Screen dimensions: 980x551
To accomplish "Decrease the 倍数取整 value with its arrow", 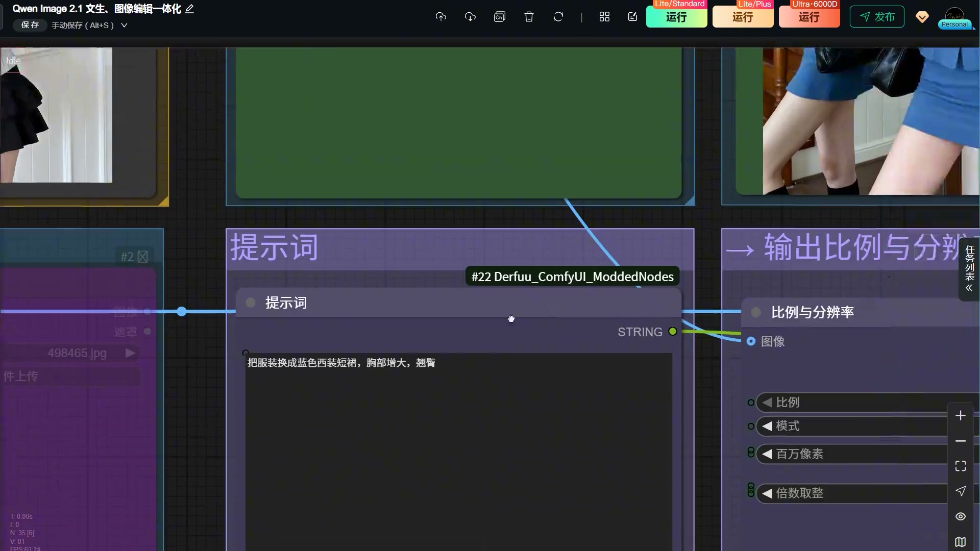I will [x=767, y=493].
